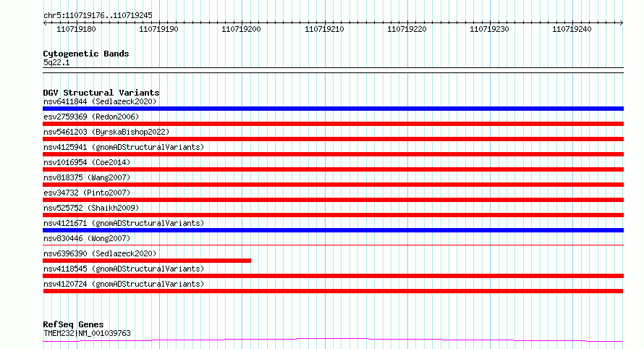Click ruler position 110719210

[324, 29]
